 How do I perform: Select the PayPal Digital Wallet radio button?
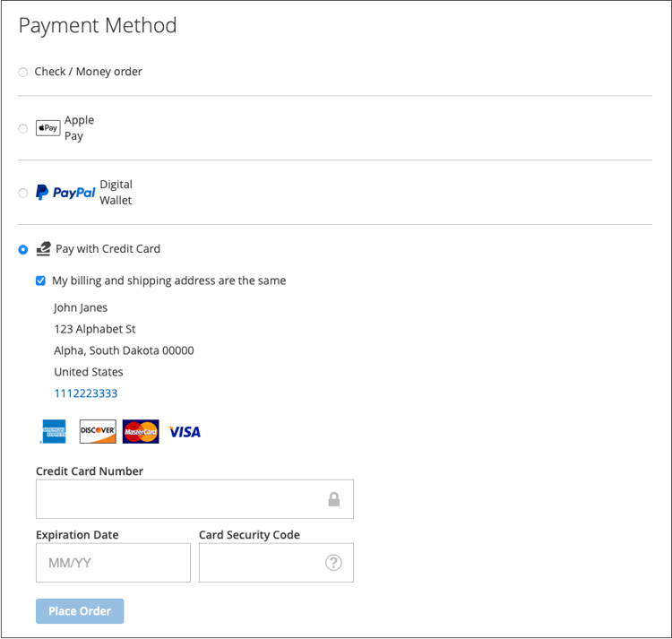[23, 193]
